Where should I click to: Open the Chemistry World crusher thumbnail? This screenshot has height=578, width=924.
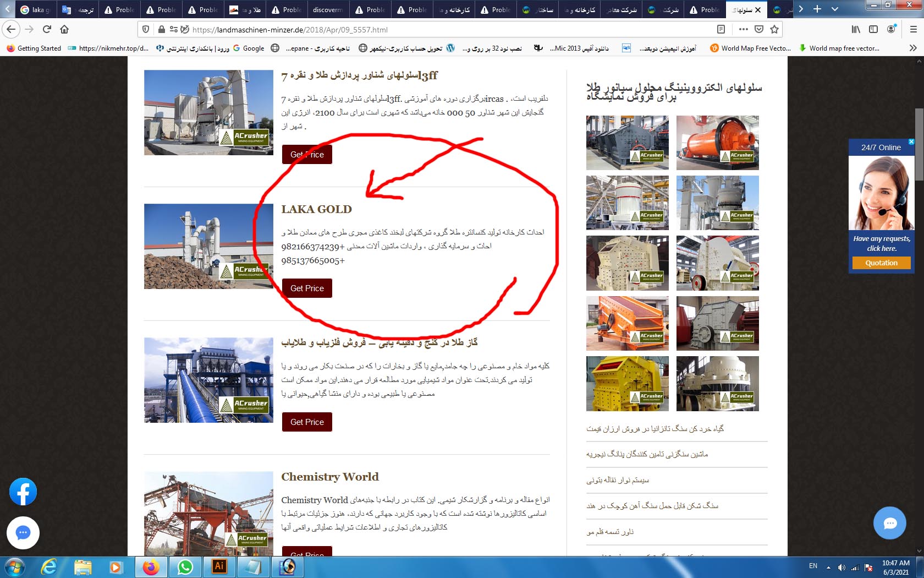coord(208,513)
